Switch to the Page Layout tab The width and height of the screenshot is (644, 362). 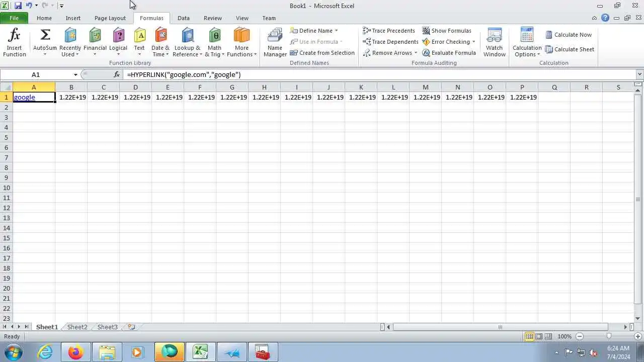click(110, 18)
